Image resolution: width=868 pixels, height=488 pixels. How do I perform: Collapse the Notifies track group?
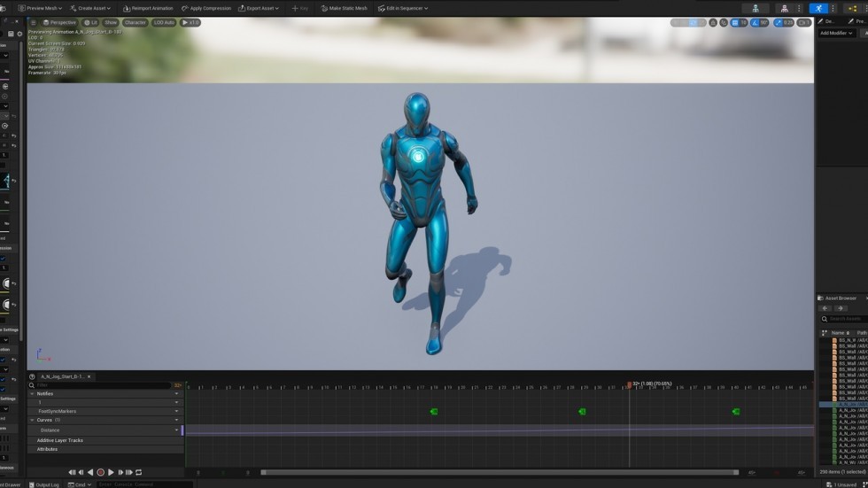[x=32, y=394]
